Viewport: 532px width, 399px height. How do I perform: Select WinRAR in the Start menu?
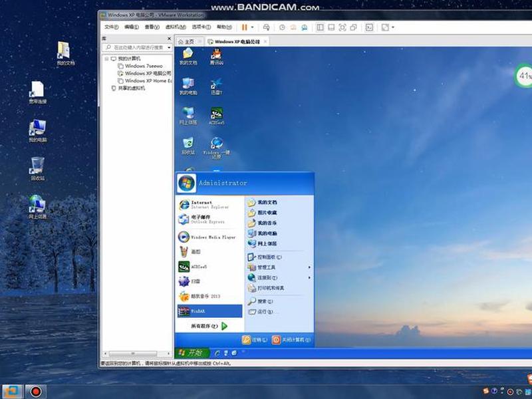209,311
